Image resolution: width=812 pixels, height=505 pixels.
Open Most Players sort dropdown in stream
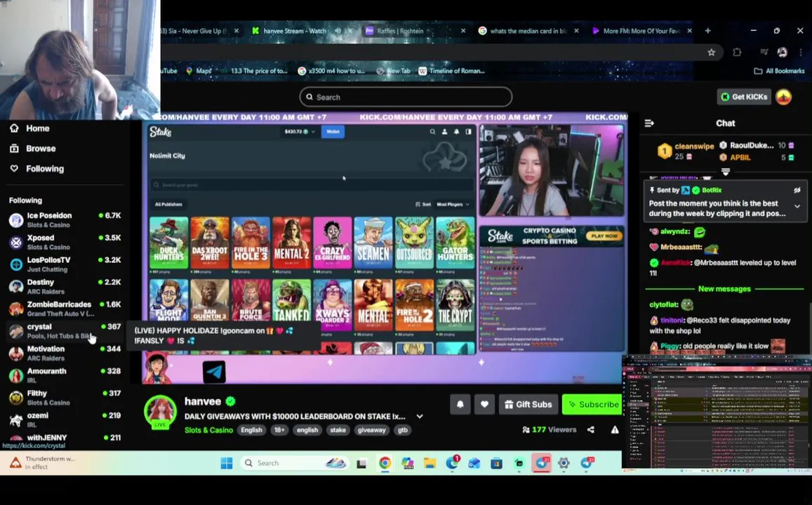point(453,204)
